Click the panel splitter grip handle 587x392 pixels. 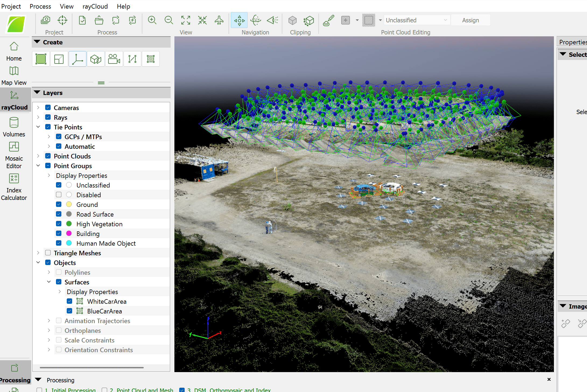(x=101, y=83)
